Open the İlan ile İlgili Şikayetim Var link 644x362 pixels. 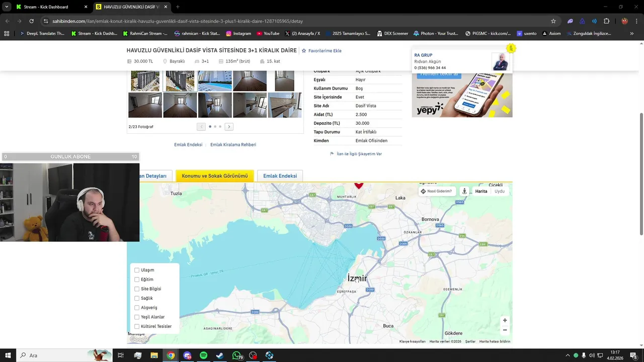click(x=356, y=154)
